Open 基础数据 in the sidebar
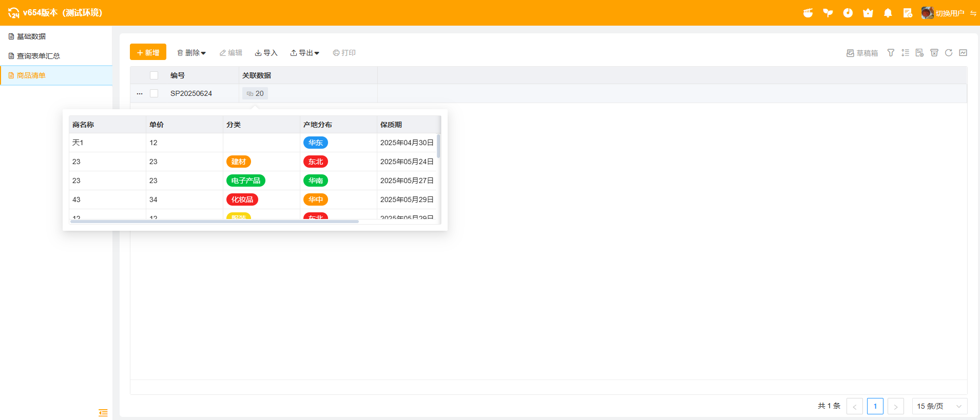The image size is (980, 420). click(31, 36)
